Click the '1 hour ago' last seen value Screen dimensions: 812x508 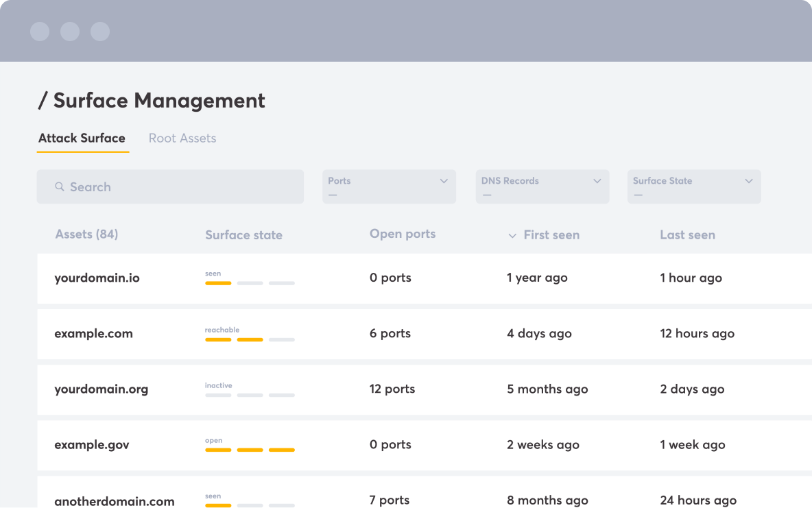[691, 278]
